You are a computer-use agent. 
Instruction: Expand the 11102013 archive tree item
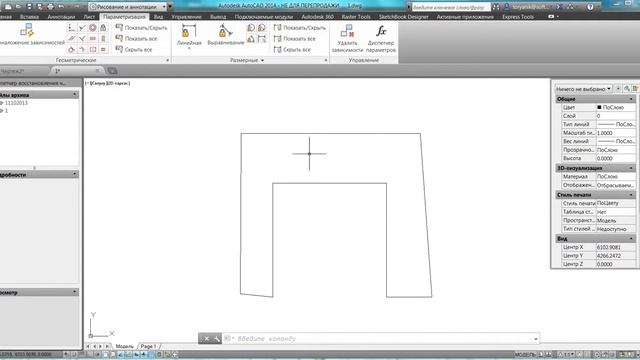tap(2, 103)
